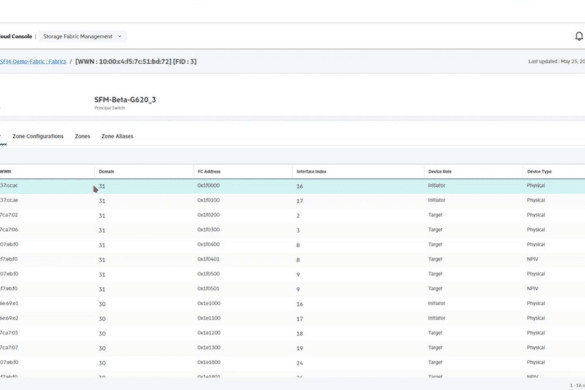The width and height of the screenshot is (585, 390).
Task: Select FC address cell 0x1e1100
Action: (209, 318)
